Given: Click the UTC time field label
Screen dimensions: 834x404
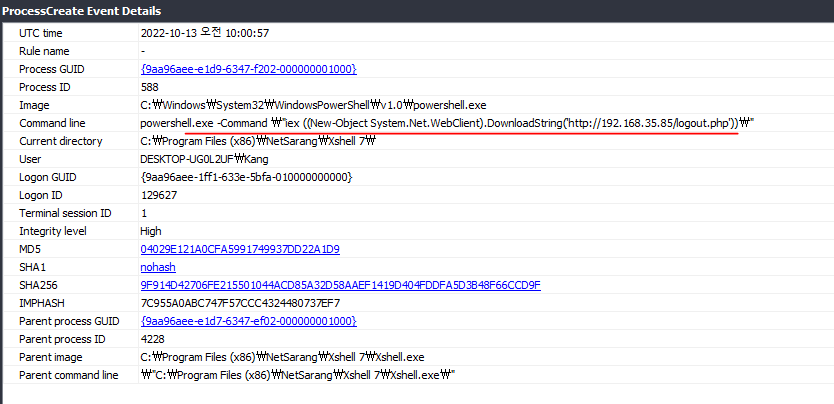Looking at the screenshot, I should click(x=40, y=33).
